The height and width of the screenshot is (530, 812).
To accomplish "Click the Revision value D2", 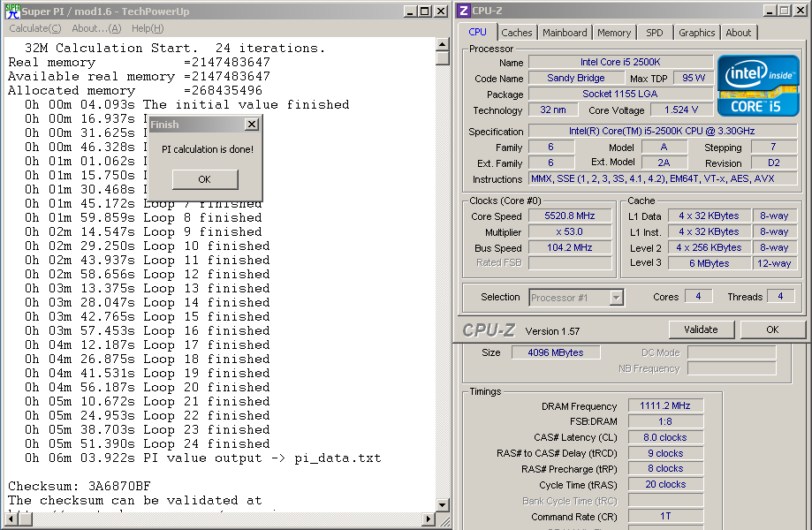I will click(x=774, y=163).
